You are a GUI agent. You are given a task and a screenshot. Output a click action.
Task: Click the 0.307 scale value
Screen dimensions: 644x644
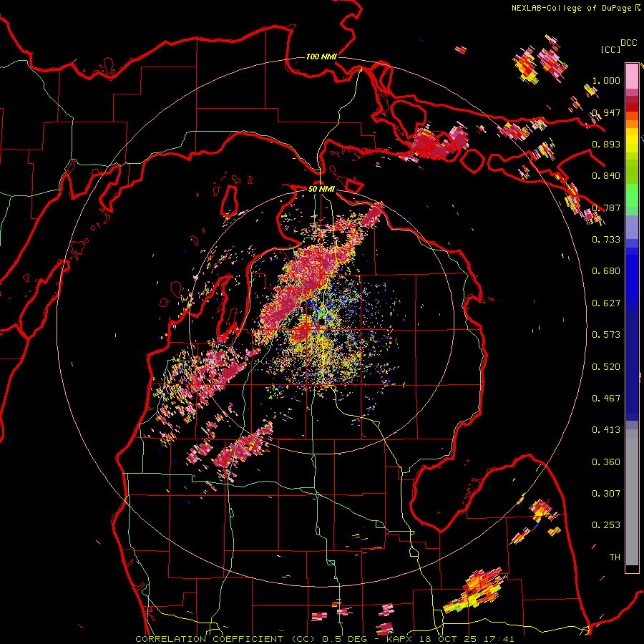(x=606, y=494)
